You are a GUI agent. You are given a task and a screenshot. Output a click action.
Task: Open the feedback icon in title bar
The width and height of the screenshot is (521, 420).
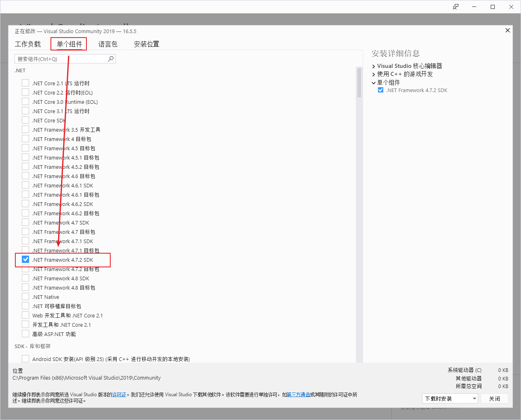456,7
